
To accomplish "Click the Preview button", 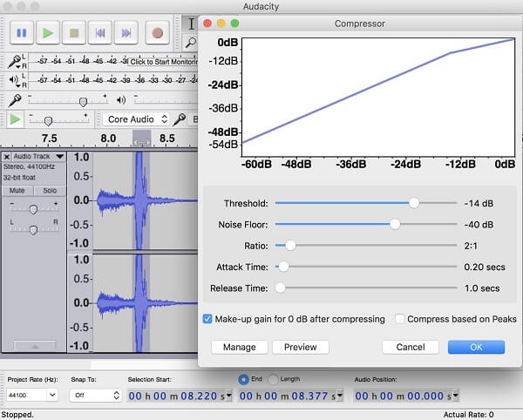I will [301, 347].
